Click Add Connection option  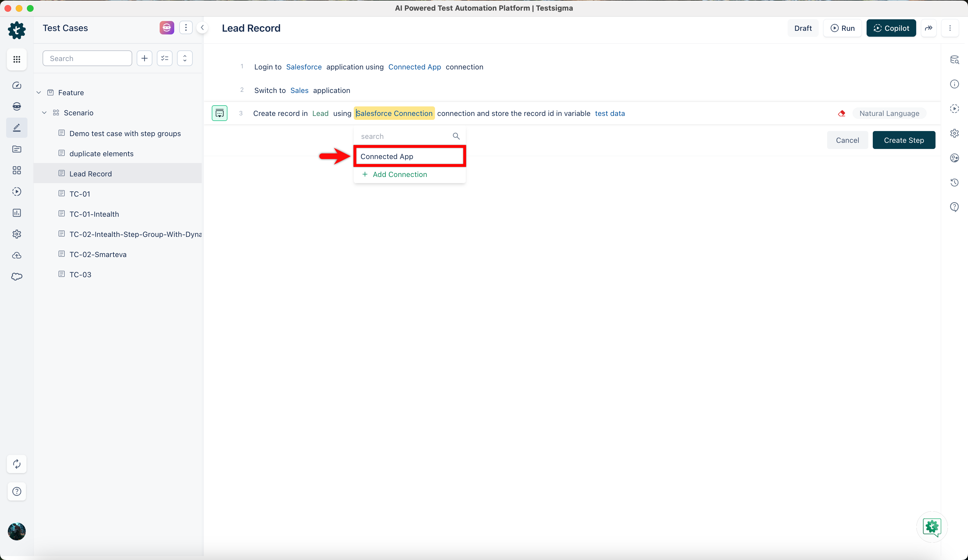tap(394, 174)
